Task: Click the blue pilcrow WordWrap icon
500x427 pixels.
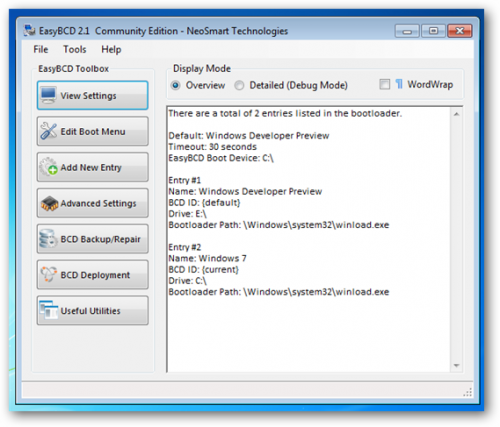Action: [x=399, y=84]
